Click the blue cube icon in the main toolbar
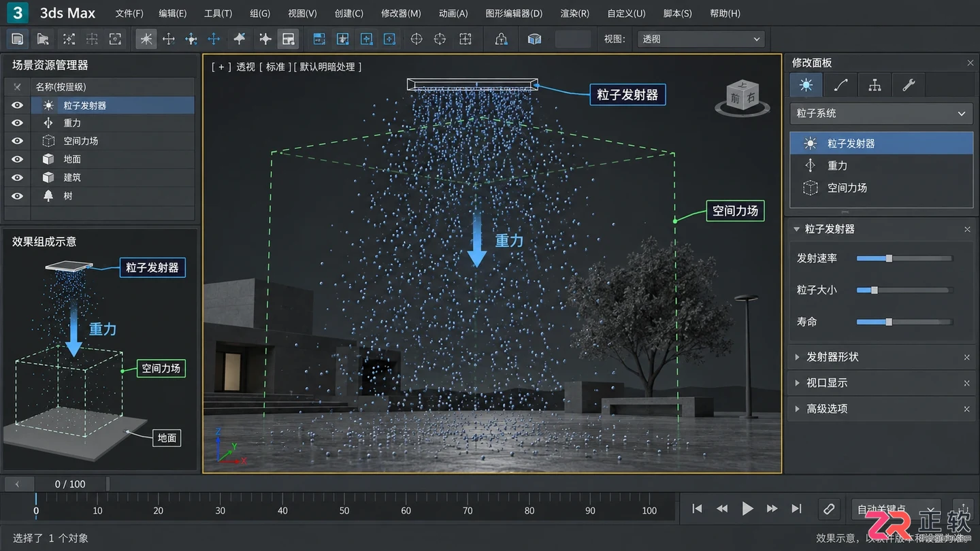Screen dimensions: 980x551 pos(534,39)
